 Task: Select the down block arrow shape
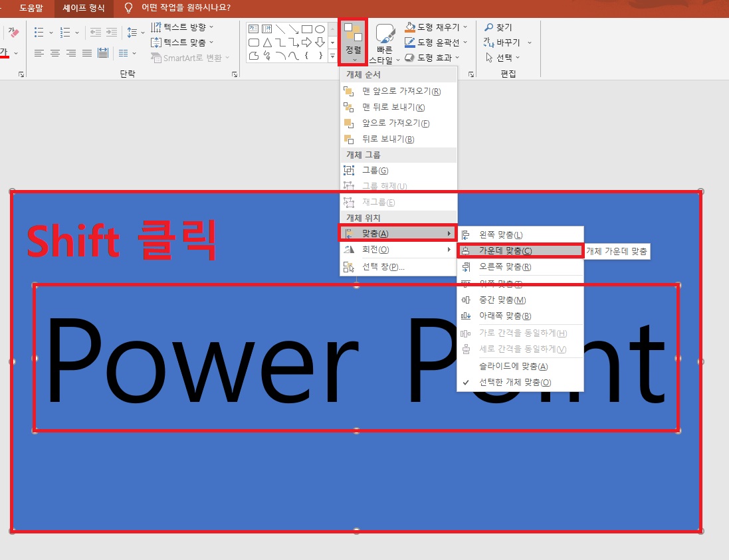point(320,43)
